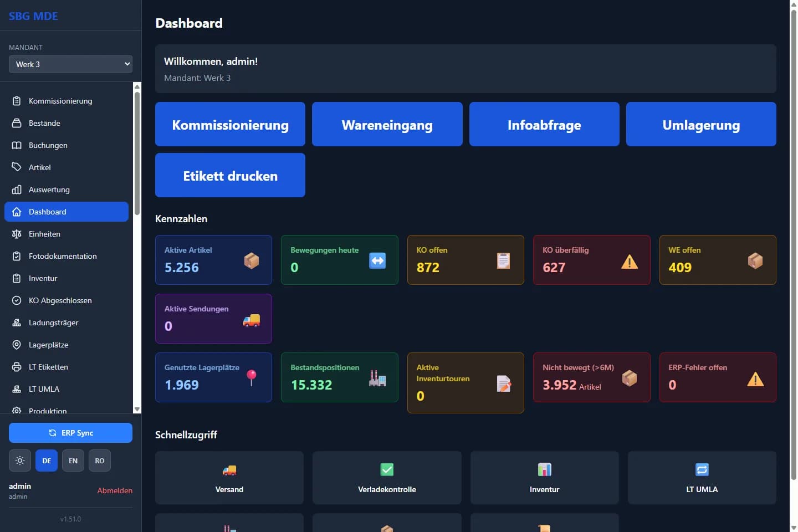Click the LT Etiketten printer icon
The height and width of the screenshot is (532, 798).
point(17,367)
